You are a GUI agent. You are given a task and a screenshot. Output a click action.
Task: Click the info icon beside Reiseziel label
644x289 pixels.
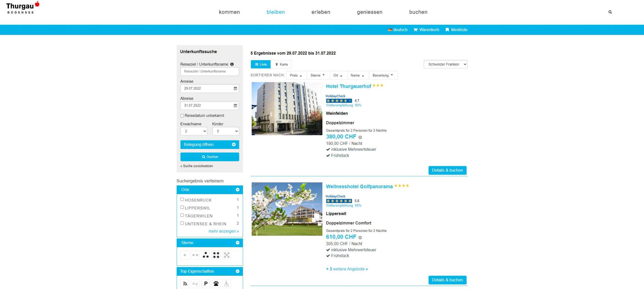(232, 64)
